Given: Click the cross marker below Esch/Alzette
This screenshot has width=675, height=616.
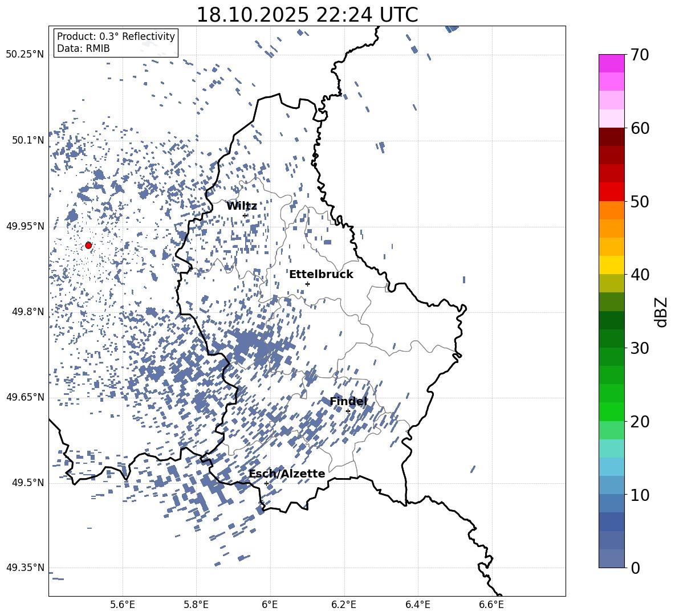Looking at the screenshot, I should tap(266, 483).
